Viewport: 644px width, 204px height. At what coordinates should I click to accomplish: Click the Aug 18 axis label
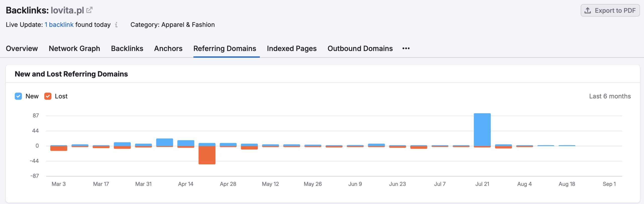[x=567, y=184]
